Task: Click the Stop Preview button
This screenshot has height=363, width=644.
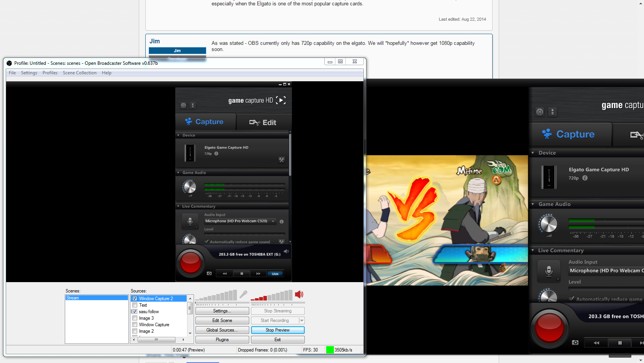Action: tap(278, 330)
